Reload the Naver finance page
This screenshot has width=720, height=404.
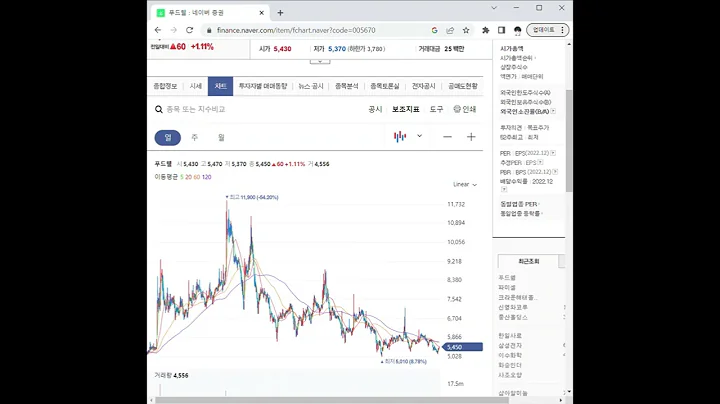pos(189,30)
